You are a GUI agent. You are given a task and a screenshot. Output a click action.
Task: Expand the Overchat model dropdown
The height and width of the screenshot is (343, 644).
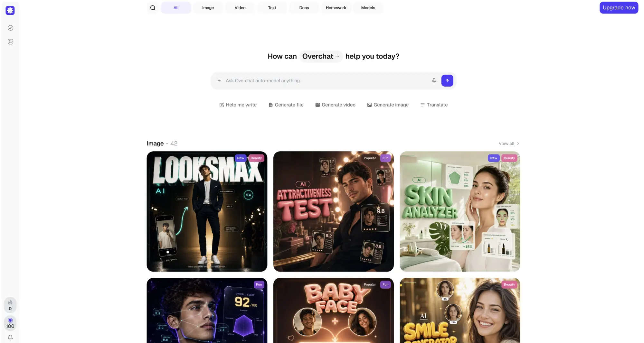point(321,56)
